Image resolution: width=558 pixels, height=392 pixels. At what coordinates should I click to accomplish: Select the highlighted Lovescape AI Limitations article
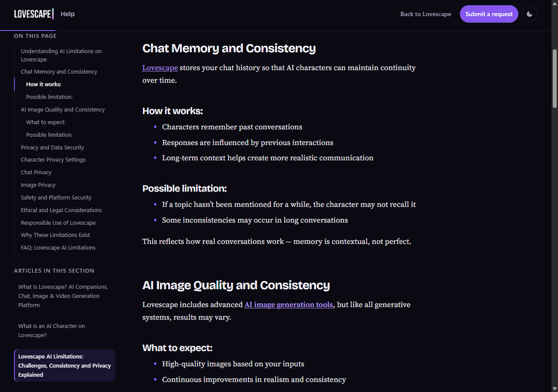[65, 365]
